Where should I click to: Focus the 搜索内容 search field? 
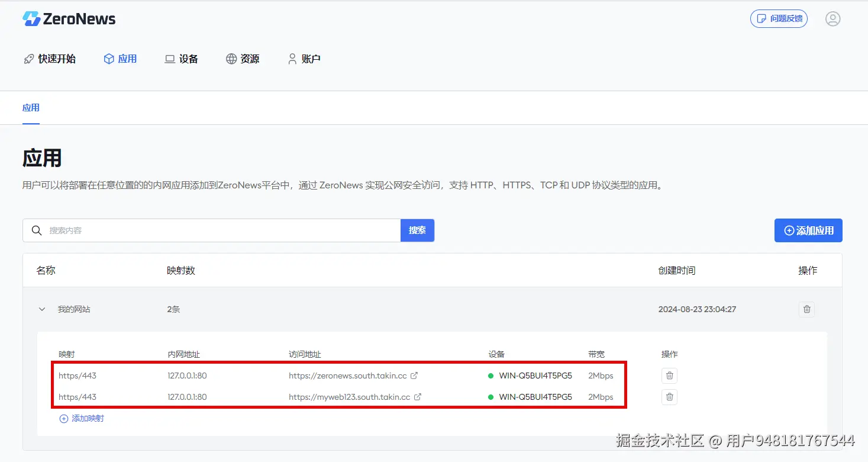click(211, 230)
